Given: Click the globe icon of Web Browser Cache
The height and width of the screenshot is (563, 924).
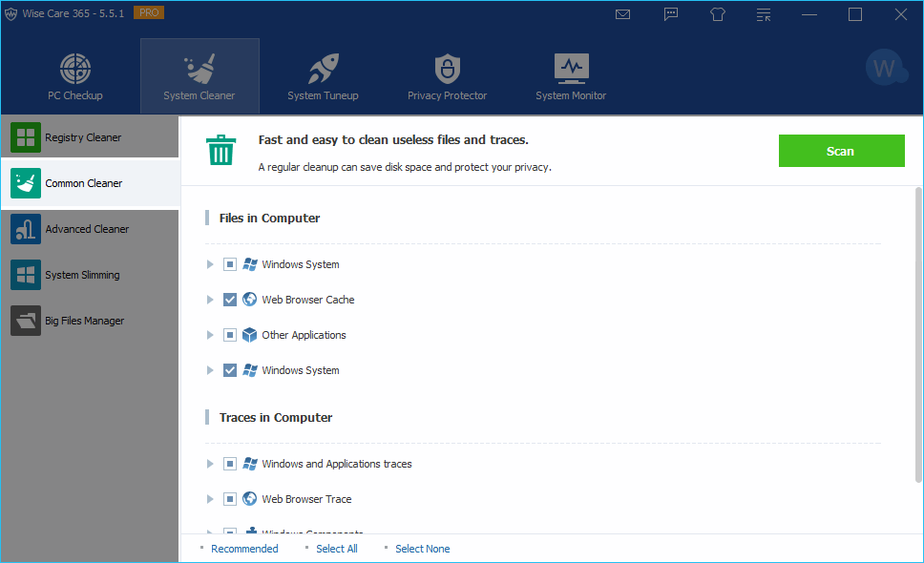Looking at the screenshot, I should pos(250,300).
